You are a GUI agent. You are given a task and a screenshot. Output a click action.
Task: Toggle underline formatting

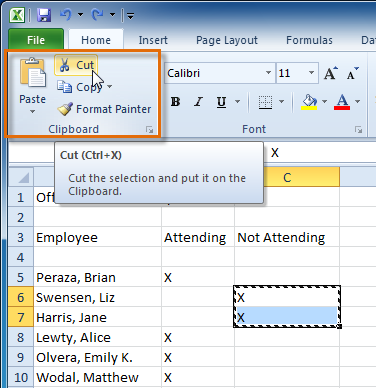(x=221, y=101)
